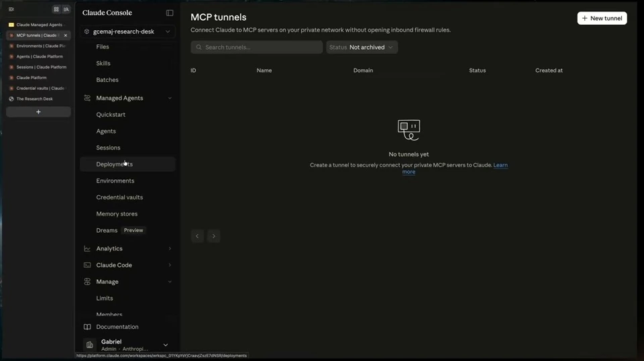This screenshot has height=361, width=644.
Task: Switch to Environments | Claude Platform tab
Action: click(x=38, y=46)
